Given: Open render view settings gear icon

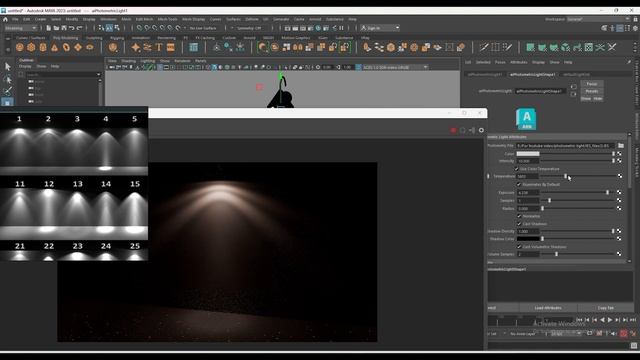Looking at the screenshot, I should 481,130.
